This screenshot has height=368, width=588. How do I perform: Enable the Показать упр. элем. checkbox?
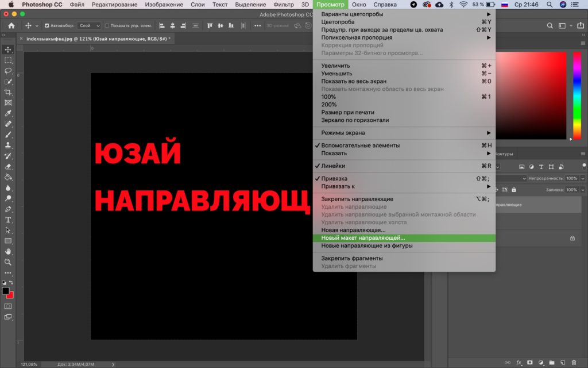click(x=107, y=26)
